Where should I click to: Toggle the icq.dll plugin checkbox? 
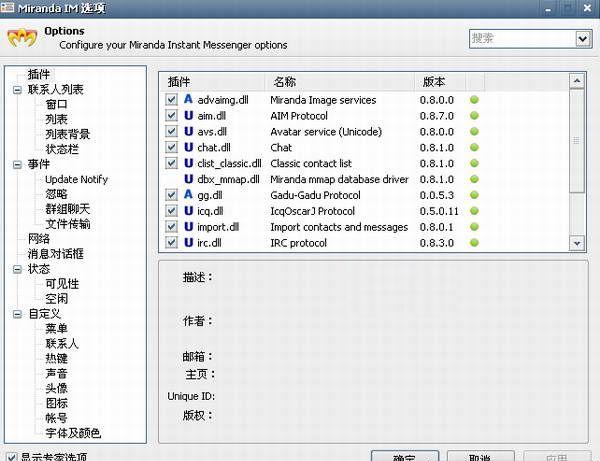[171, 211]
